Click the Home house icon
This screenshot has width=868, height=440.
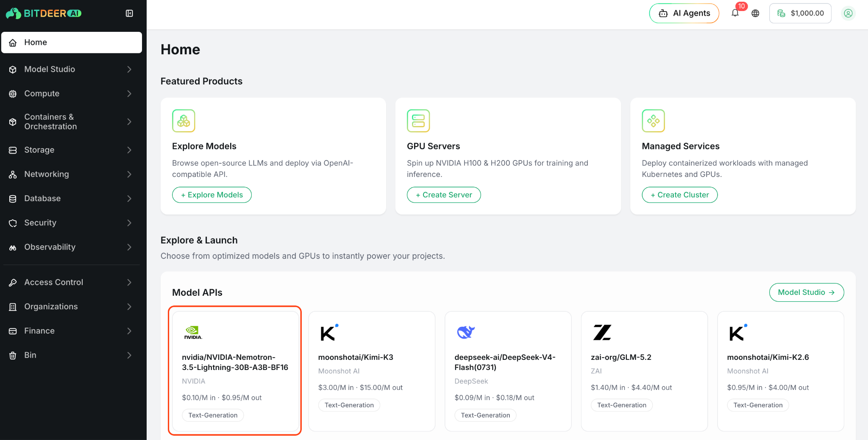point(13,42)
